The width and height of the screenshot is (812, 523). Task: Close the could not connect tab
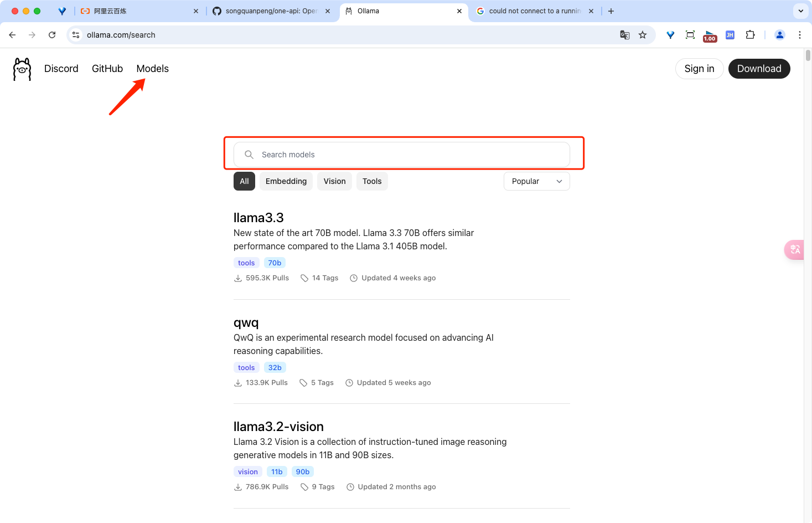tap(591, 11)
